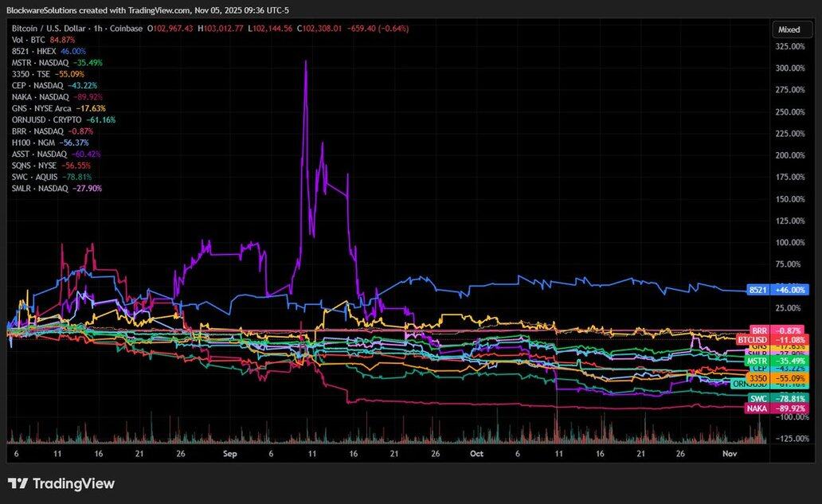The height and width of the screenshot is (504, 822).
Task: Click the Sep marker on time axis
Action: (230, 452)
